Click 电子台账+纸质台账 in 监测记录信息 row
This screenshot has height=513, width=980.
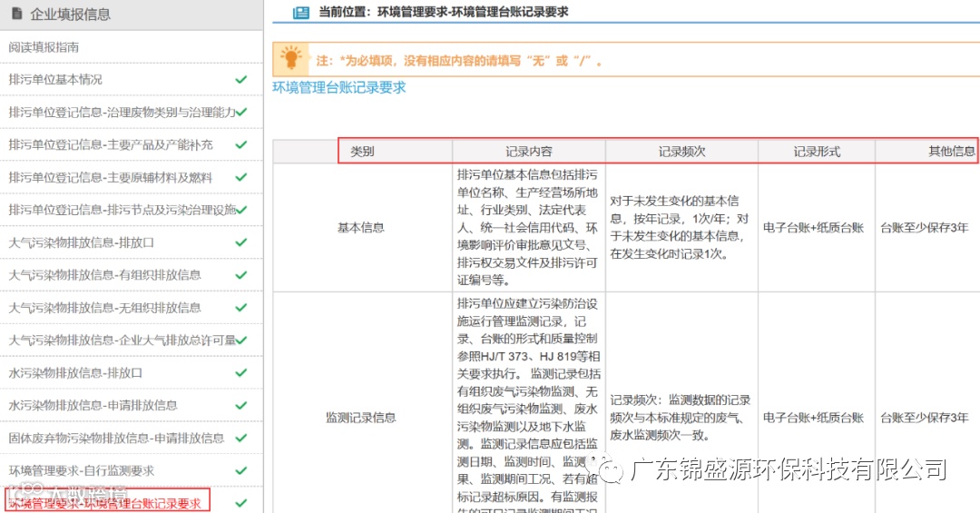813,418
